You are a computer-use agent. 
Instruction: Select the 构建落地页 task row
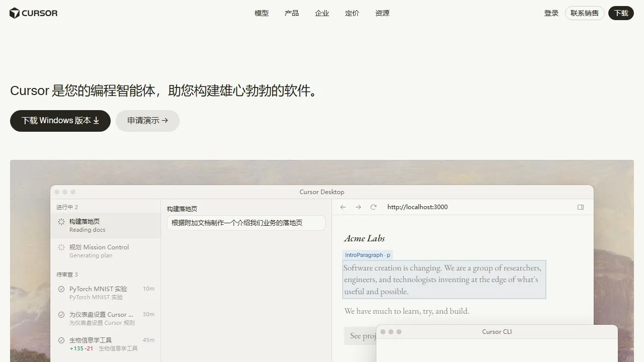click(x=106, y=225)
